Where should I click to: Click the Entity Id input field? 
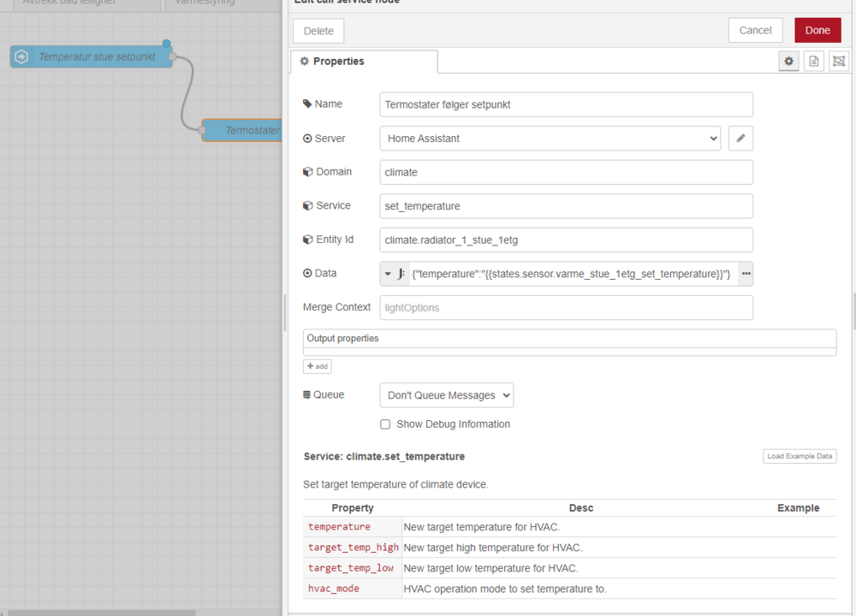(x=566, y=240)
